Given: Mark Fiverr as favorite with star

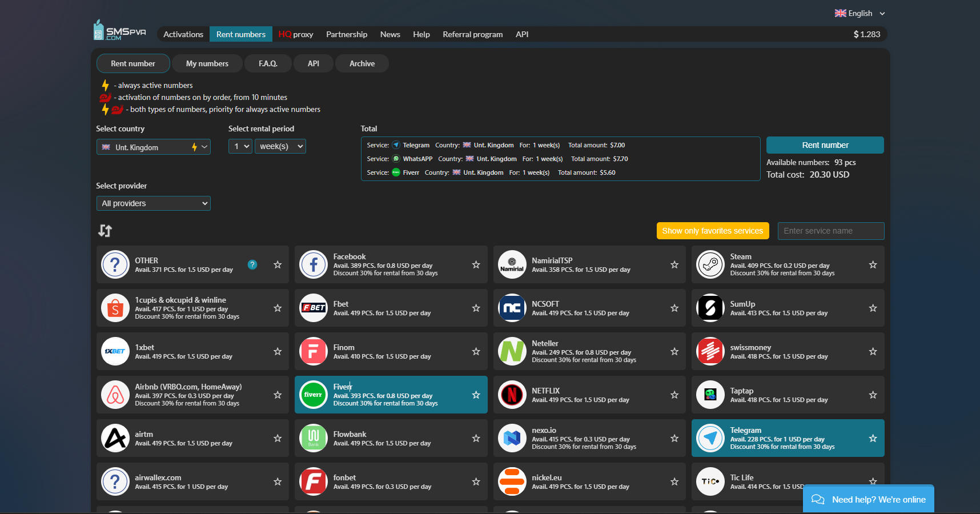Looking at the screenshot, I should [476, 395].
